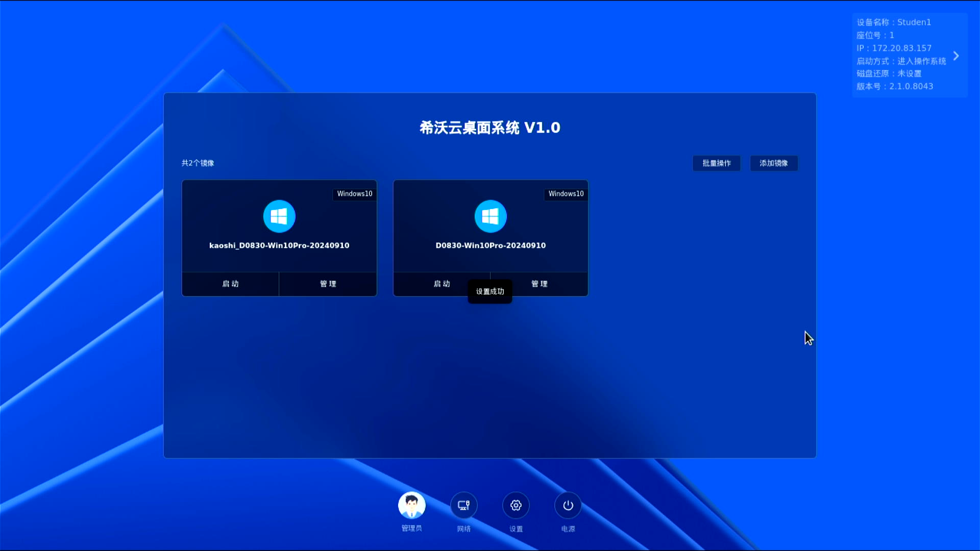The height and width of the screenshot is (551, 980).
Task: Click the 电源 power icon
Action: [568, 505]
